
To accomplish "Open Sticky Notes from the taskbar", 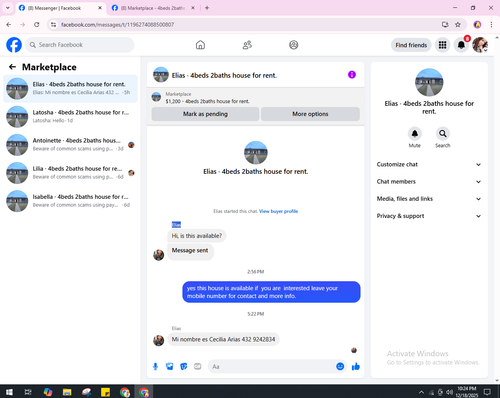I will 106,392.
